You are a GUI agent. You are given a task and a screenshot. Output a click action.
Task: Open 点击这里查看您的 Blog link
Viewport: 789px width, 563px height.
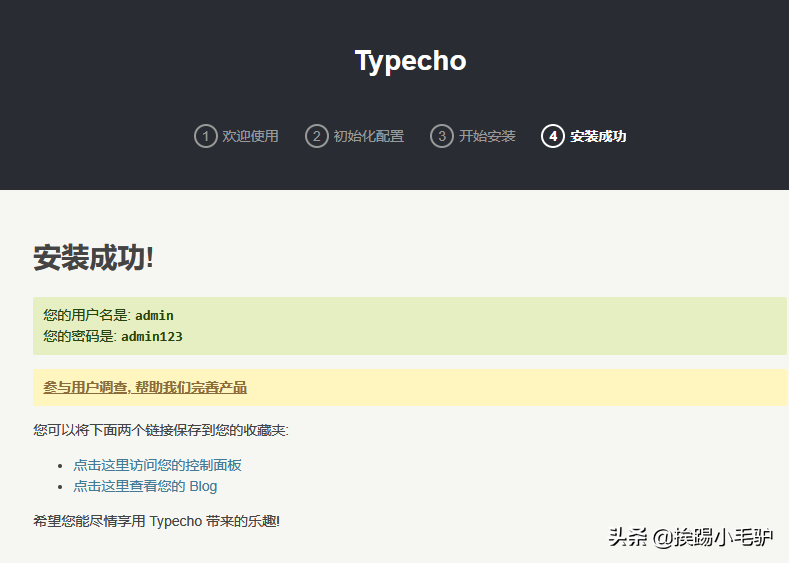tap(145, 487)
